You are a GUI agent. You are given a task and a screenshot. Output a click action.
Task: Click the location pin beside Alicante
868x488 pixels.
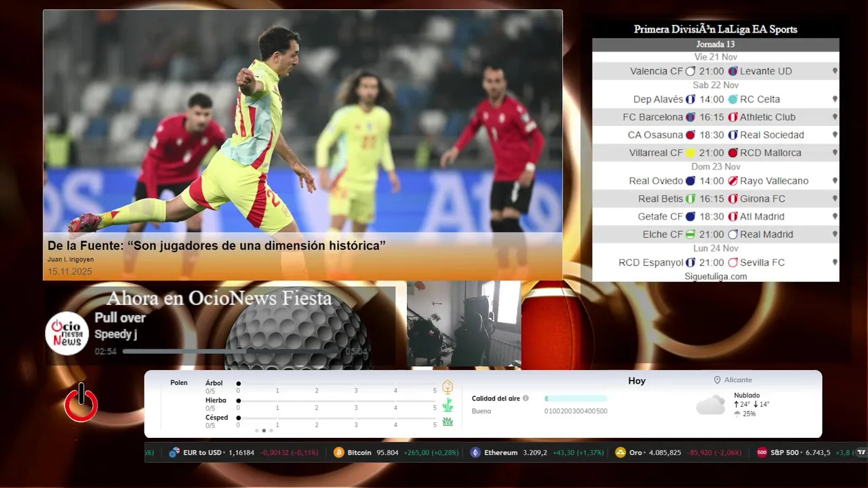tap(717, 380)
